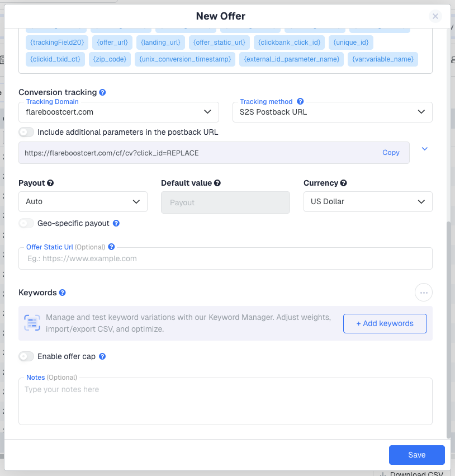
Task: Open the Tracking Domain dropdown
Action: click(118, 112)
